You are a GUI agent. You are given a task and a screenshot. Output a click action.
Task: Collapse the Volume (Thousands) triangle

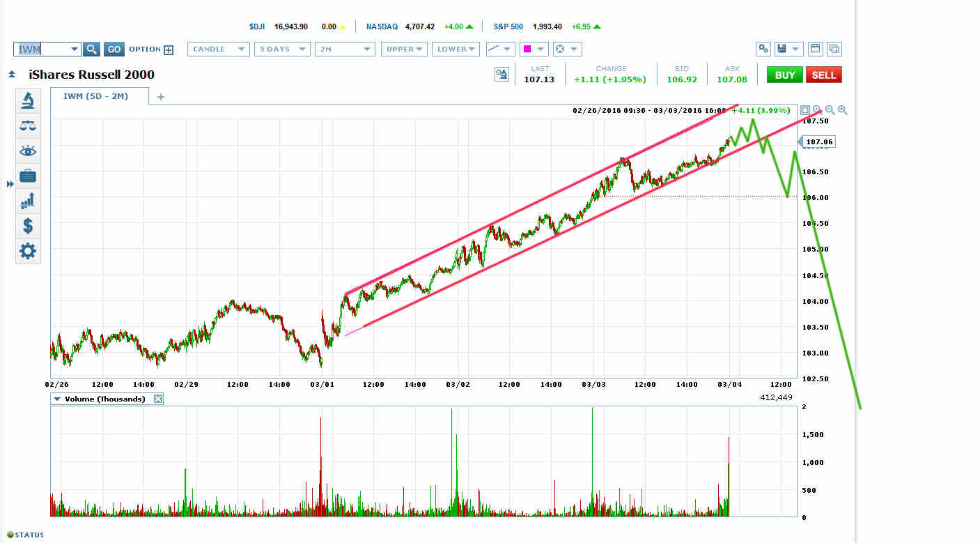(x=56, y=399)
